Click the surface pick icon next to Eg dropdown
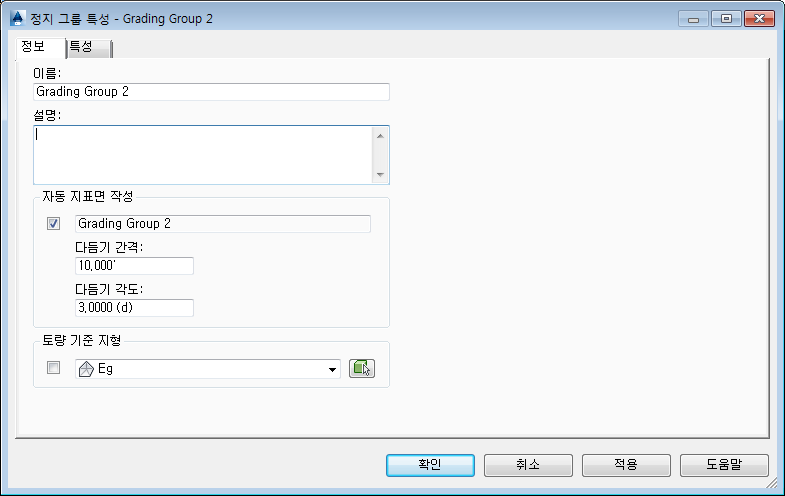Screen dimensions: 785x496 pos(361,369)
